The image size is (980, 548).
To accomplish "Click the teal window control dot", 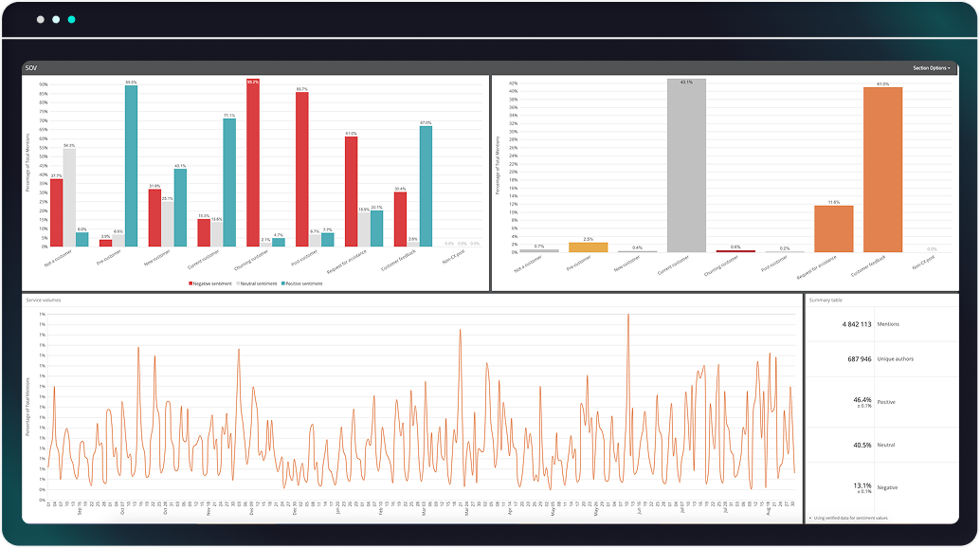I will click(x=72, y=19).
